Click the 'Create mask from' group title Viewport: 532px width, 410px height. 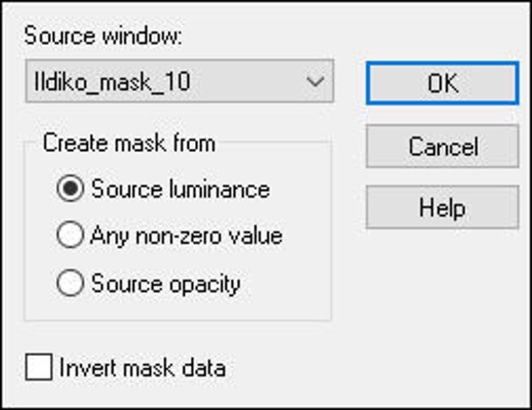(129, 143)
